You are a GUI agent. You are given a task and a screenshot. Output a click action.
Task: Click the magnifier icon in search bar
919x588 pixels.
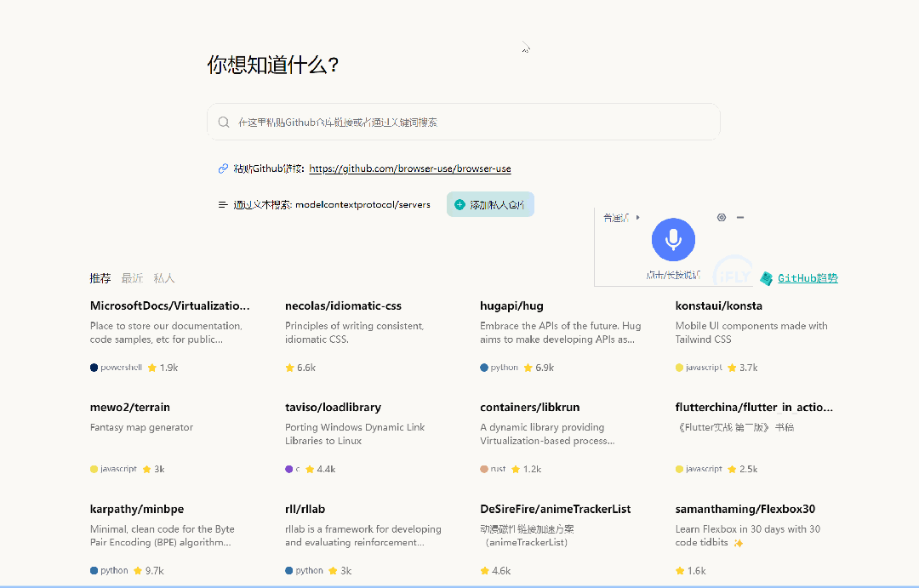[x=224, y=123]
